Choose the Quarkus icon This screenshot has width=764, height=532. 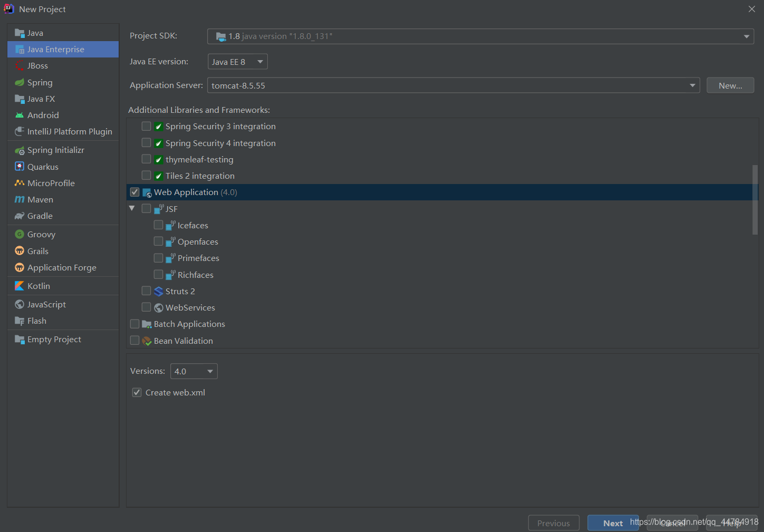pos(20,167)
